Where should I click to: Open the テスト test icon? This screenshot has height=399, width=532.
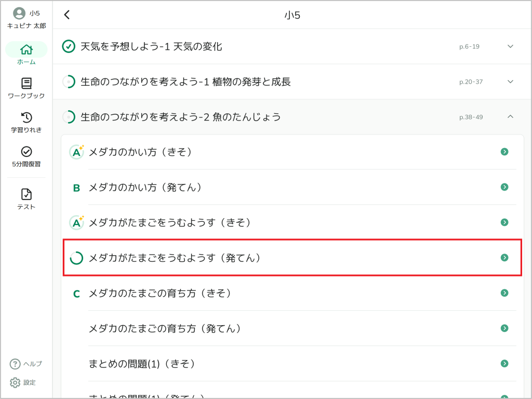(26, 194)
